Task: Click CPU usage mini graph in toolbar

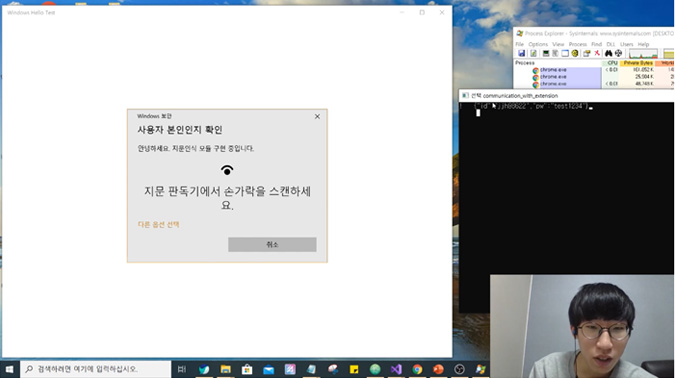Action: click(644, 54)
